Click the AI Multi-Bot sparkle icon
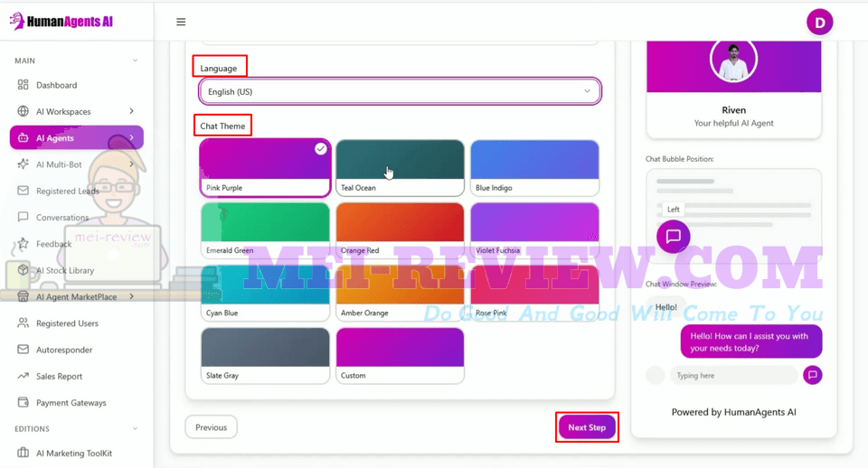 [23, 164]
